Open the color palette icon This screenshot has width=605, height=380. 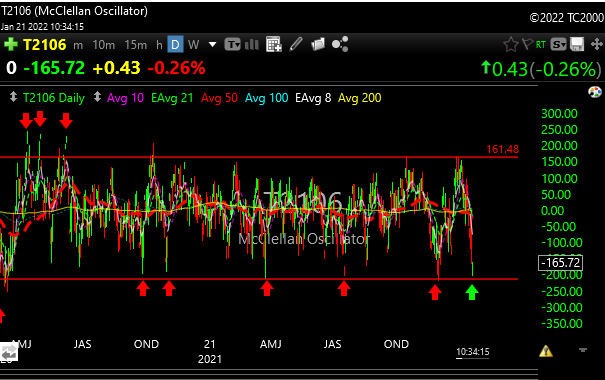pos(595,92)
